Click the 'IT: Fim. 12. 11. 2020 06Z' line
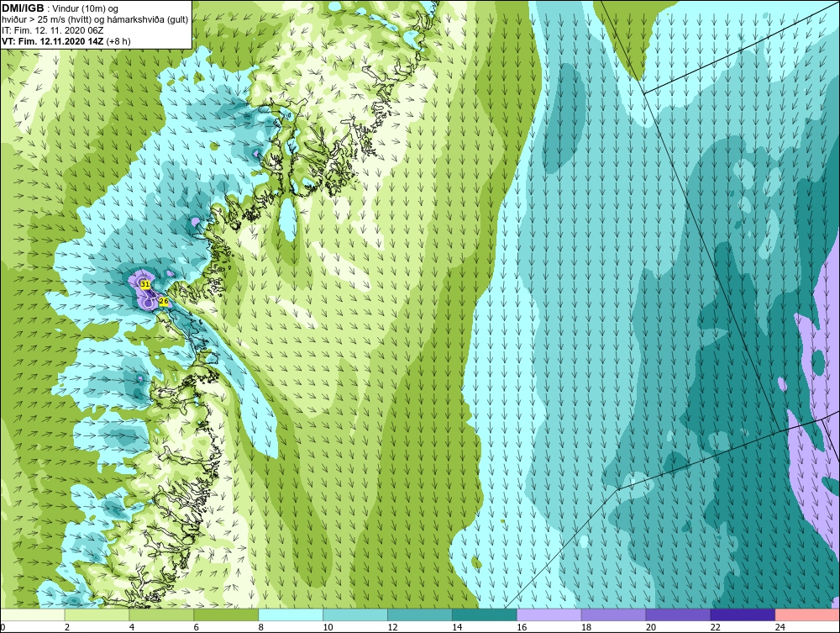The image size is (840, 633). click(52, 30)
